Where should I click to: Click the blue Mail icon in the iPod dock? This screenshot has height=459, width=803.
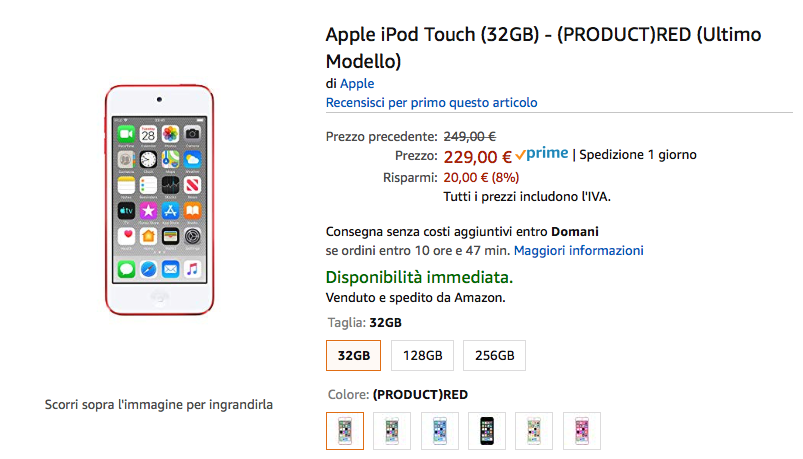tap(170, 268)
